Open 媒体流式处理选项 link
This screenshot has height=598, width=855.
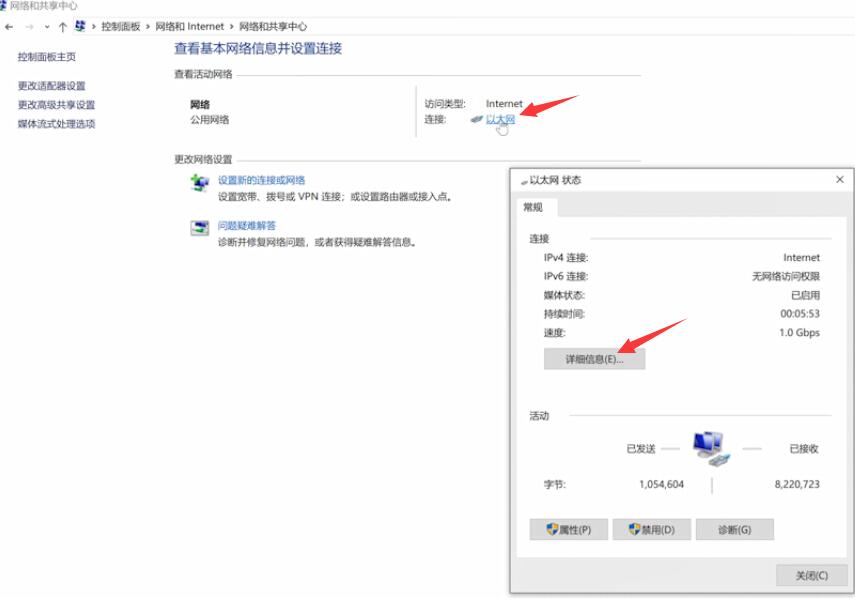56,124
